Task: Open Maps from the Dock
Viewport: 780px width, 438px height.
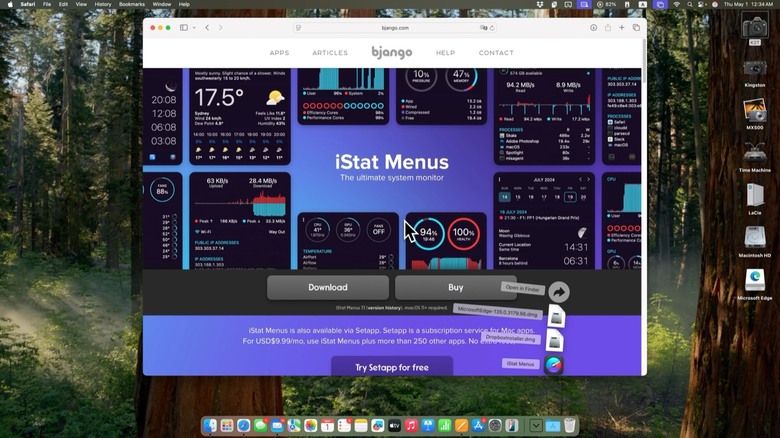Action: (294, 426)
